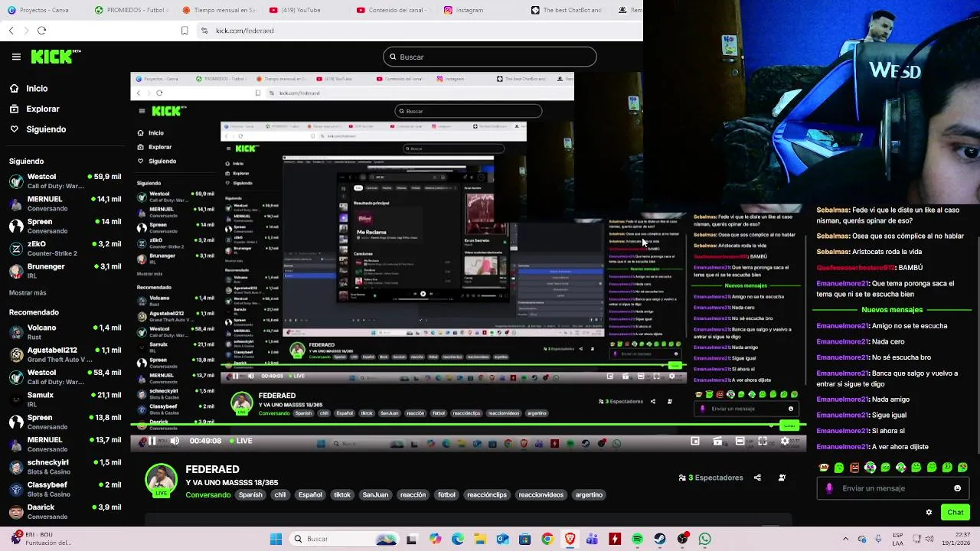Open schneckyirl Slots & Casino channel
This screenshot has width=980, height=551.
[64, 467]
